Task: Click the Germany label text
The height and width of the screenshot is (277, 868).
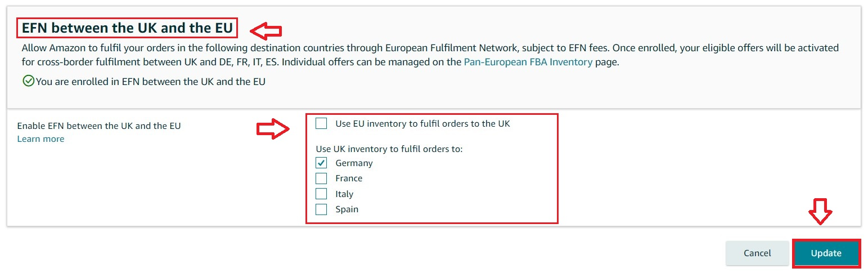Action: [x=354, y=163]
